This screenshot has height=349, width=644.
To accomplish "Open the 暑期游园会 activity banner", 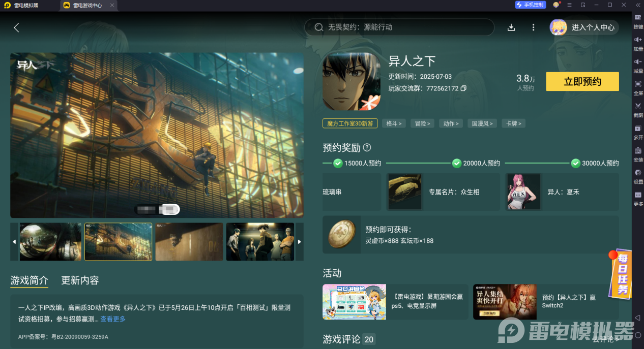I will click(x=395, y=302).
